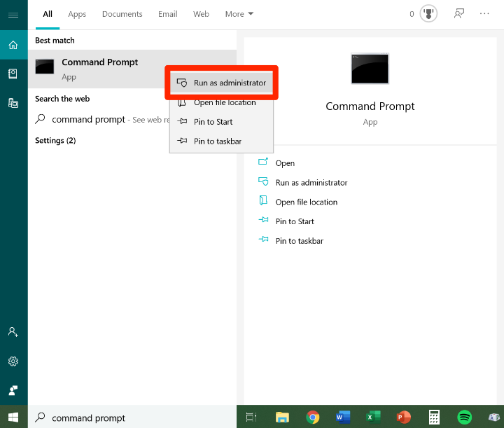Open the Windows Start button

click(13, 417)
